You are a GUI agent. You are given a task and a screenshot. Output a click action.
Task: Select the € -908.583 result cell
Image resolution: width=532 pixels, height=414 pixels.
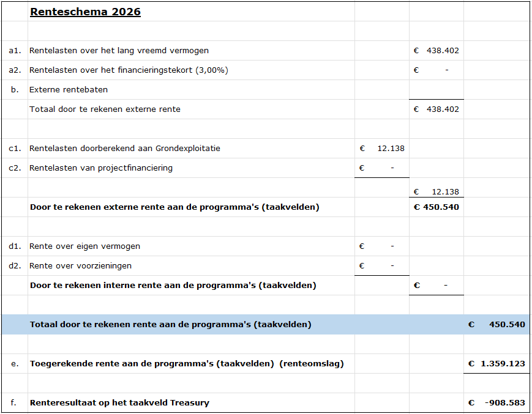(x=496, y=403)
